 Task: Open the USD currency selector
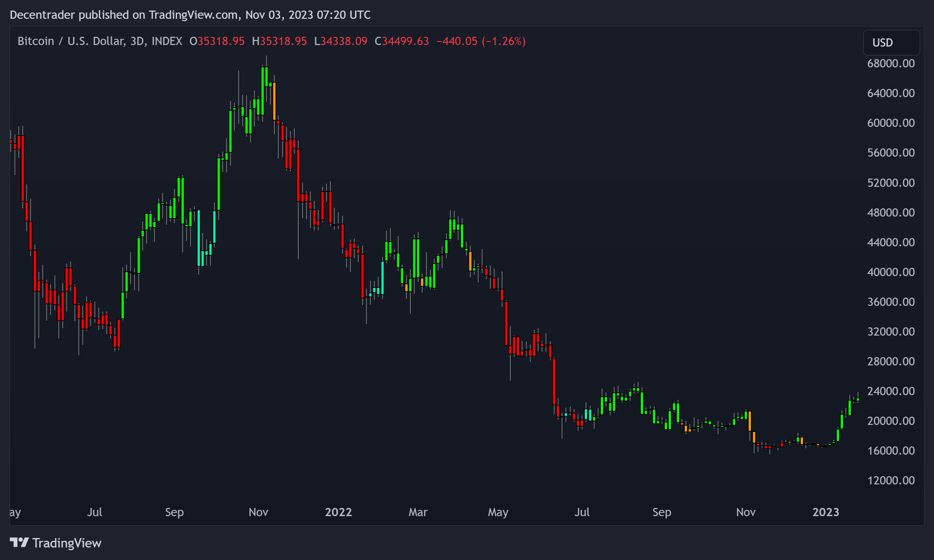tap(891, 43)
